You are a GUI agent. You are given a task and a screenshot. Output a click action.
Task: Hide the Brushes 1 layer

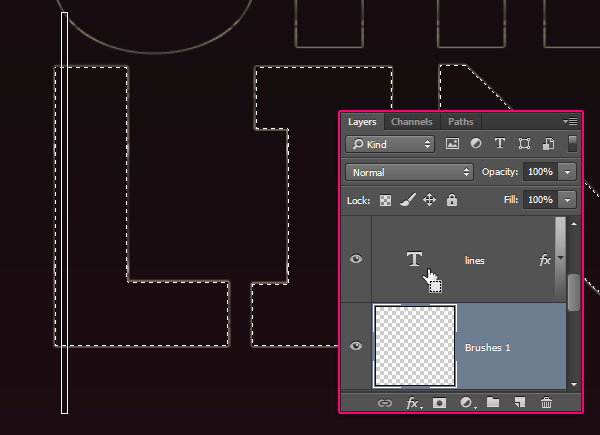(356, 346)
